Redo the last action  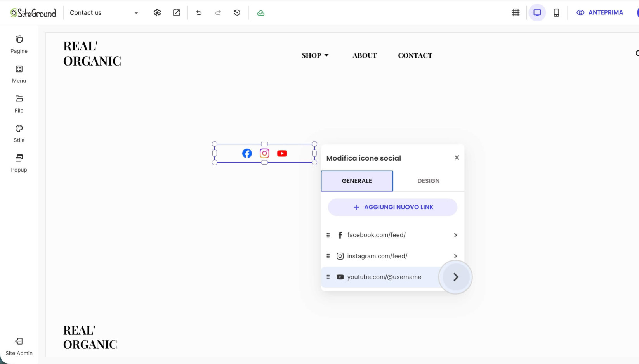(x=218, y=13)
